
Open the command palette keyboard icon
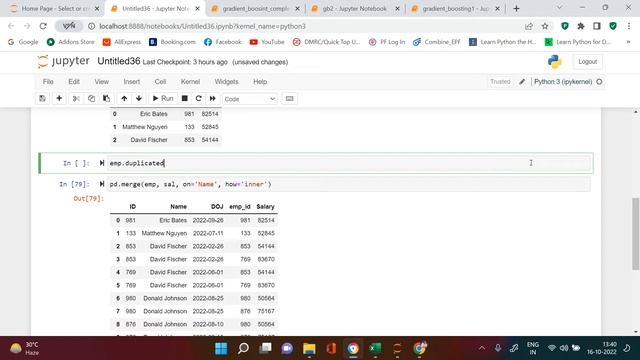point(289,99)
